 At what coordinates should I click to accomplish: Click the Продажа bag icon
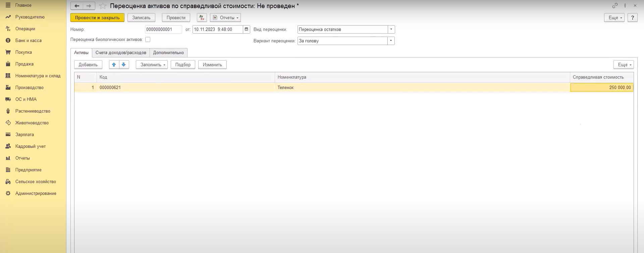coord(8,64)
